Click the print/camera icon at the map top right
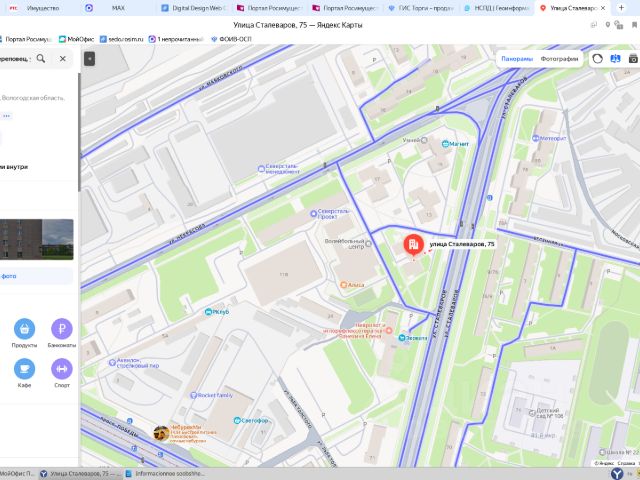 [x=633, y=59]
